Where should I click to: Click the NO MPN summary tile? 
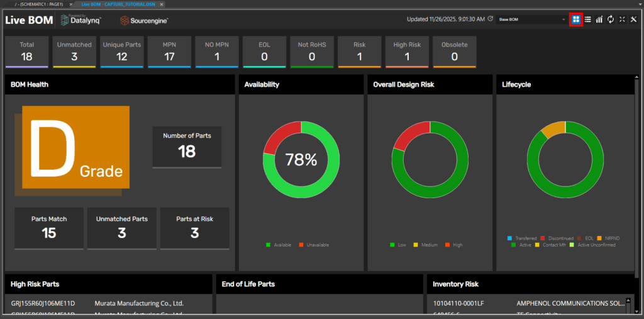(x=217, y=52)
